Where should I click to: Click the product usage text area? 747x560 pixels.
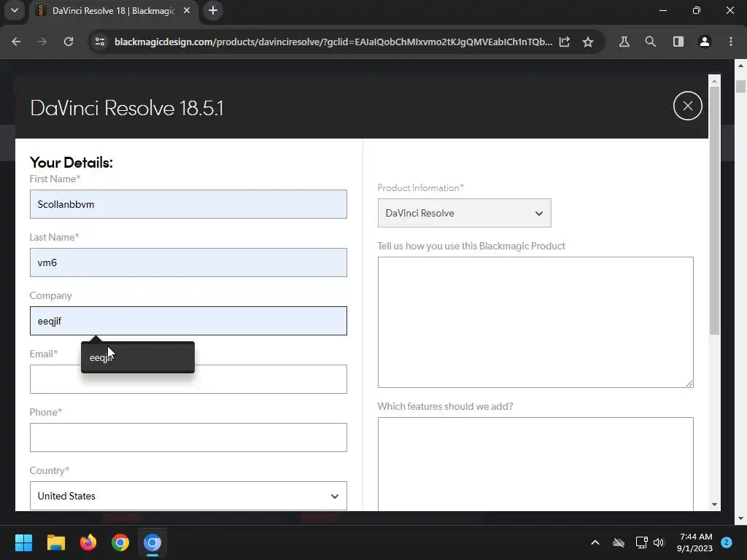pyautogui.click(x=535, y=322)
